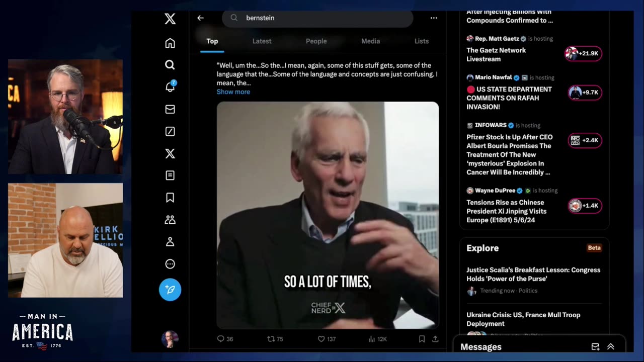Image resolution: width=644 pixels, height=362 pixels.
Task: Switch to the Latest tab
Action: click(x=262, y=41)
